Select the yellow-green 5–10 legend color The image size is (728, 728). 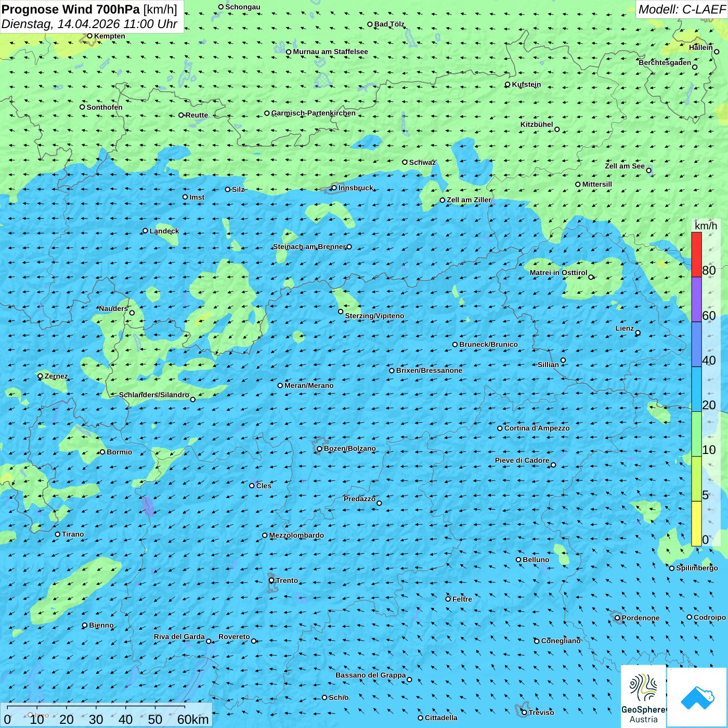(x=696, y=479)
